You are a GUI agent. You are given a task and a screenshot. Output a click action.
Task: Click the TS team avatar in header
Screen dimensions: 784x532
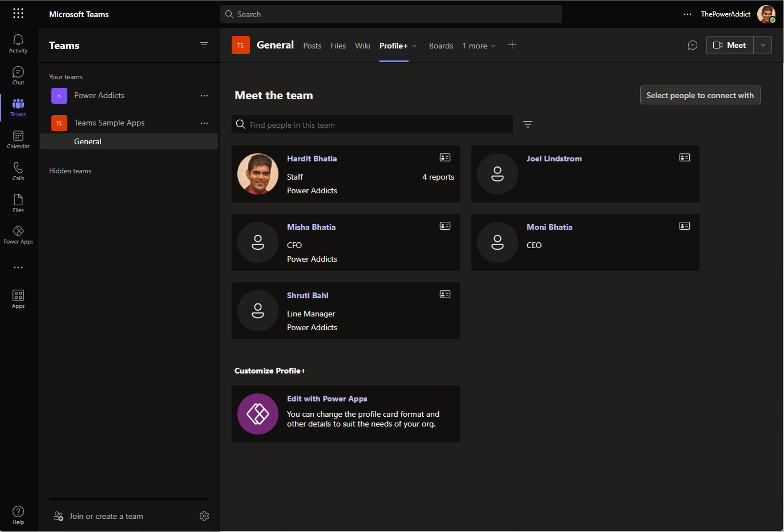click(241, 45)
